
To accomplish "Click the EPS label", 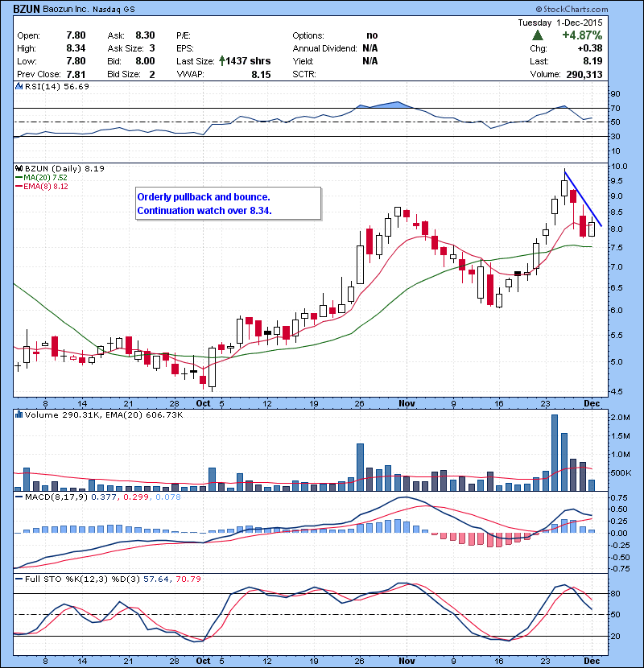I will click(185, 48).
